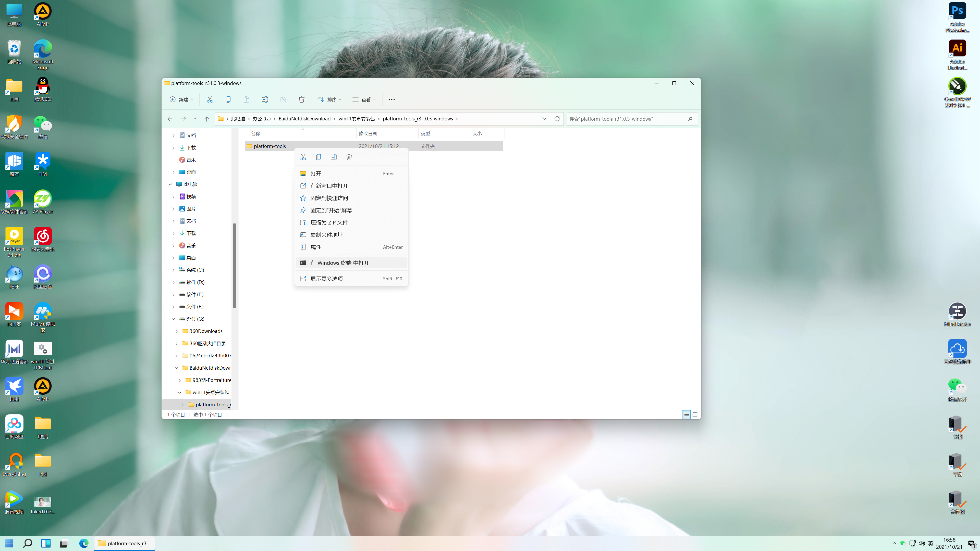Click the Copy icon in the toolbar
Viewport: 980px width, 551px height.
(x=228, y=99)
